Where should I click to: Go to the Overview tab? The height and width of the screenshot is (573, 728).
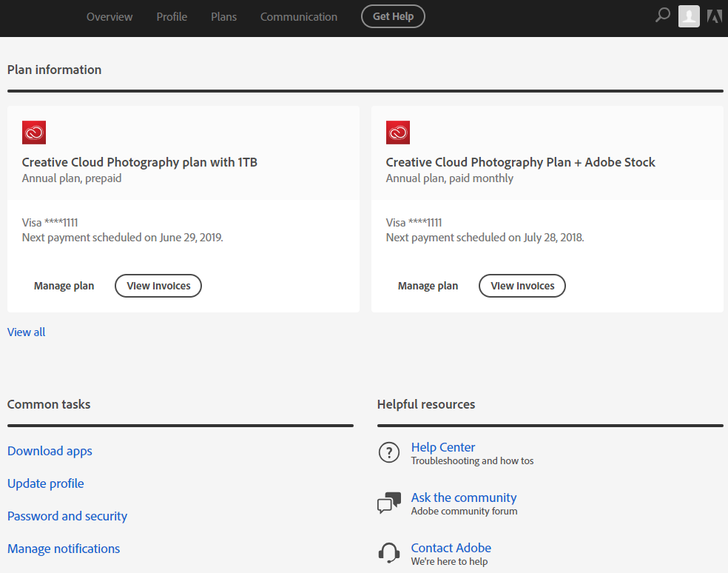pyautogui.click(x=109, y=17)
